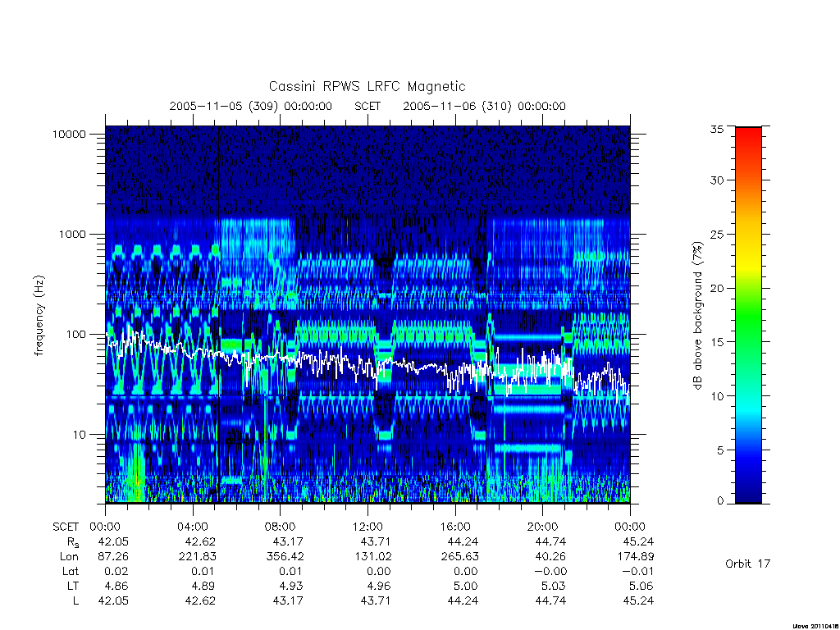This screenshot has height=630, width=840.
Task: Click the SCET time label 12:00
Action: point(367,527)
